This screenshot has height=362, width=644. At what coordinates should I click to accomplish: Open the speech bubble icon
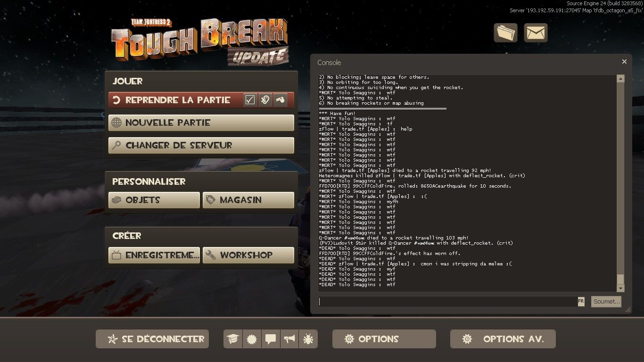click(x=271, y=339)
